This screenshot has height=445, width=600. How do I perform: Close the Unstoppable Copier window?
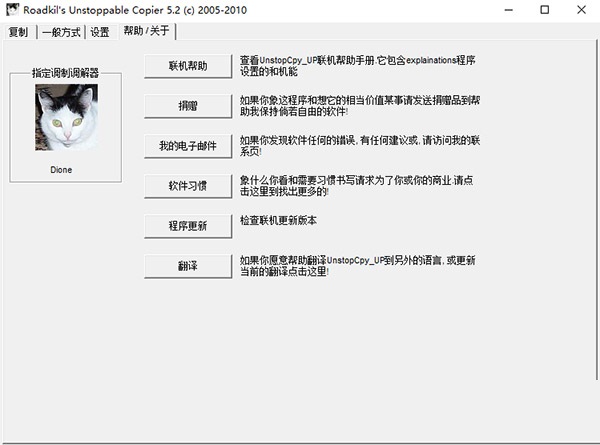(x=581, y=10)
